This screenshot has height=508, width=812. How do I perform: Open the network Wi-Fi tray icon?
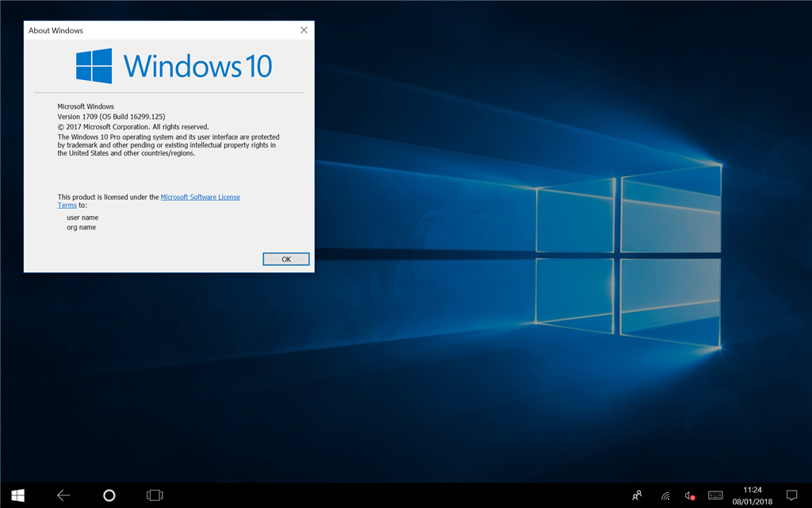pyautogui.click(x=665, y=496)
